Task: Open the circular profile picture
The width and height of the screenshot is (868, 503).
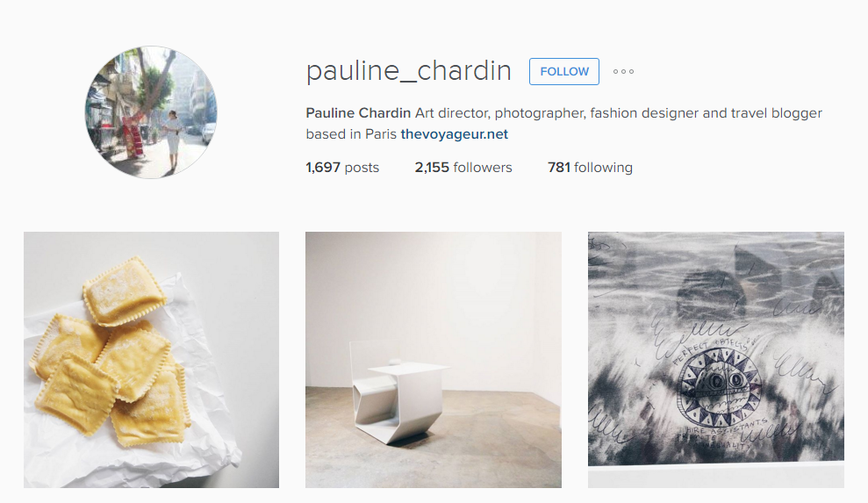Action: pos(151,112)
